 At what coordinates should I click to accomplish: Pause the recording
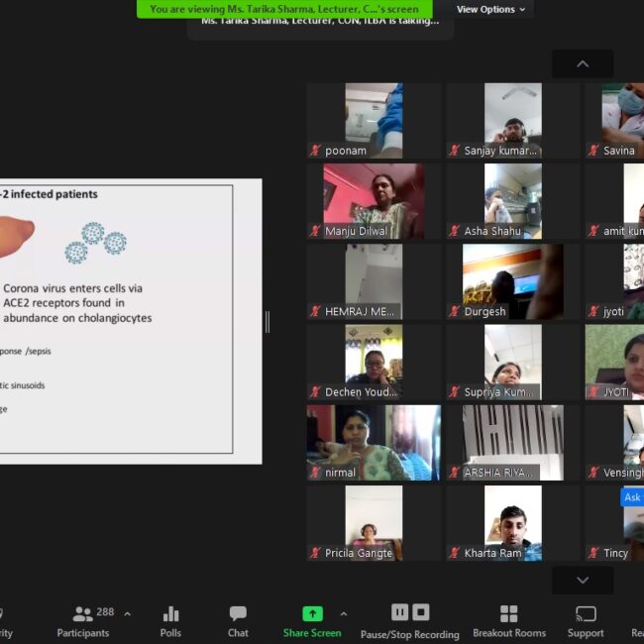tap(400, 612)
